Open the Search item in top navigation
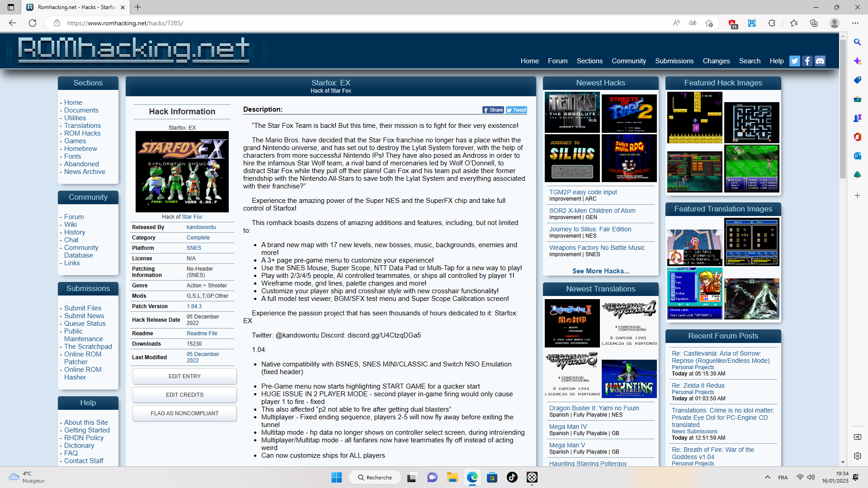Screen dimensions: 868x488 tap(750, 61)
